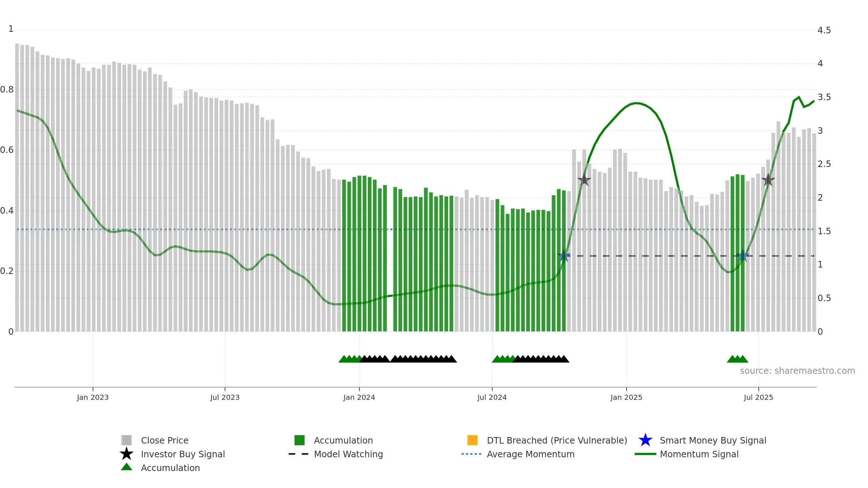Image resolution: width=868 pixels, height=488 pixels.
Task: Click the blue star marker near Jun 2025
Action: (743, 256)
